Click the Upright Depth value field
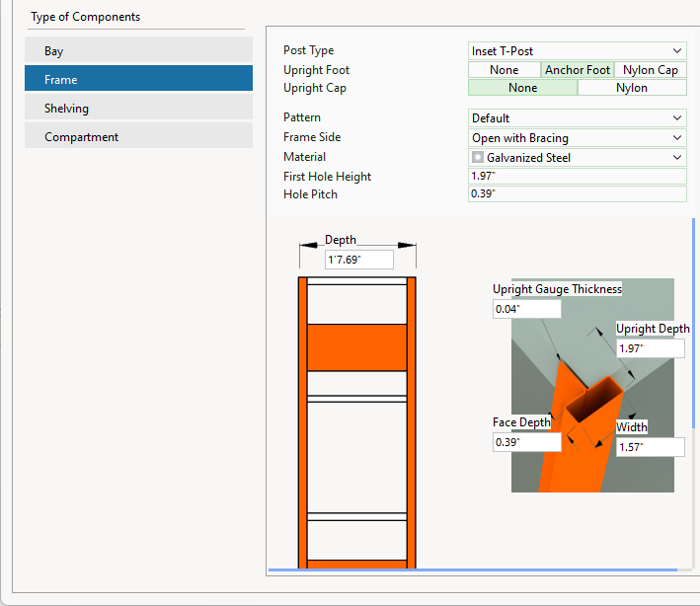 (x=650, y=348)
